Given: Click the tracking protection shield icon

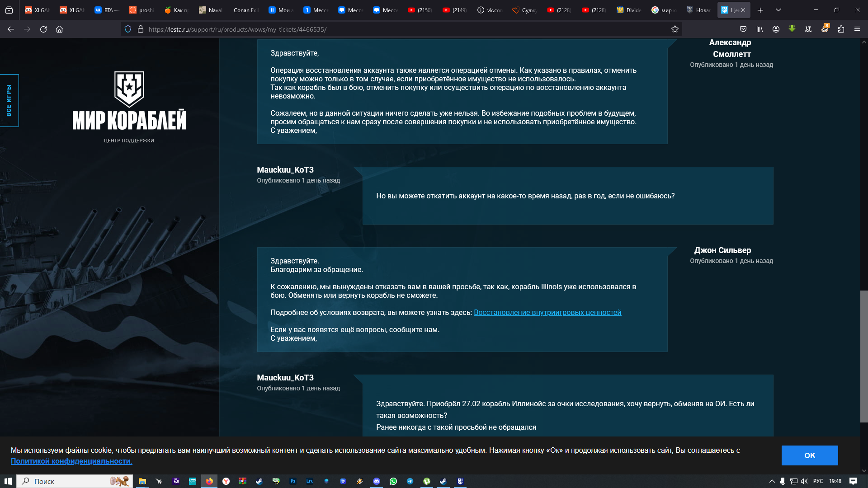Looking at the screenshot, I should (128, 29).
